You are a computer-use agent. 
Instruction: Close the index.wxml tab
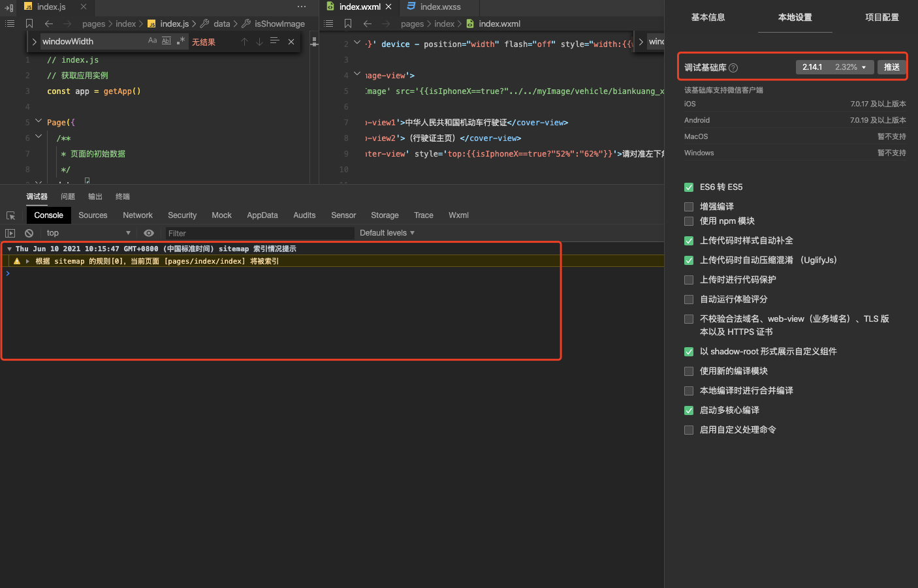pyautogui.click(x=388, y=7)
